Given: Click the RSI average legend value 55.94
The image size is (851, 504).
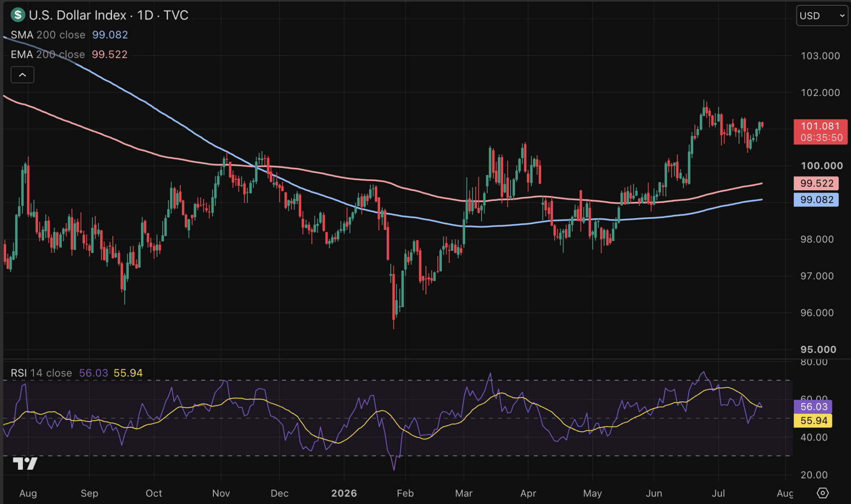Looking at the screenshot, I should 128,373.
